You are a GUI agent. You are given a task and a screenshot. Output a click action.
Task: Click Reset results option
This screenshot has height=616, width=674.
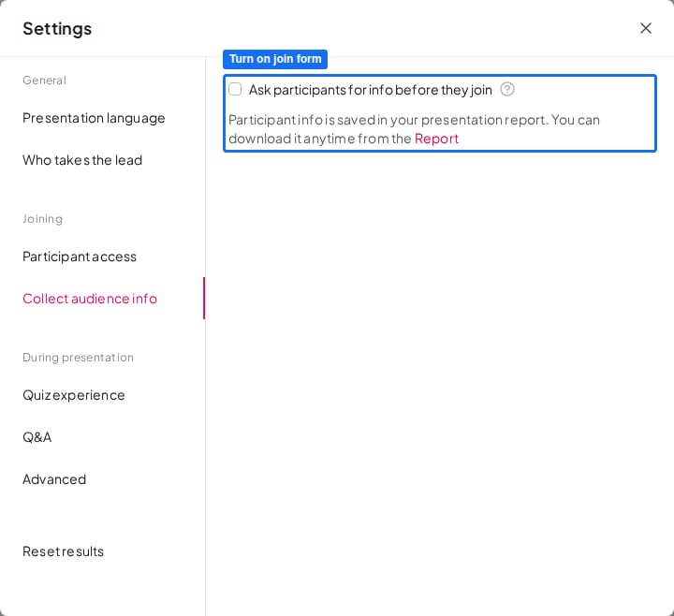64,551
